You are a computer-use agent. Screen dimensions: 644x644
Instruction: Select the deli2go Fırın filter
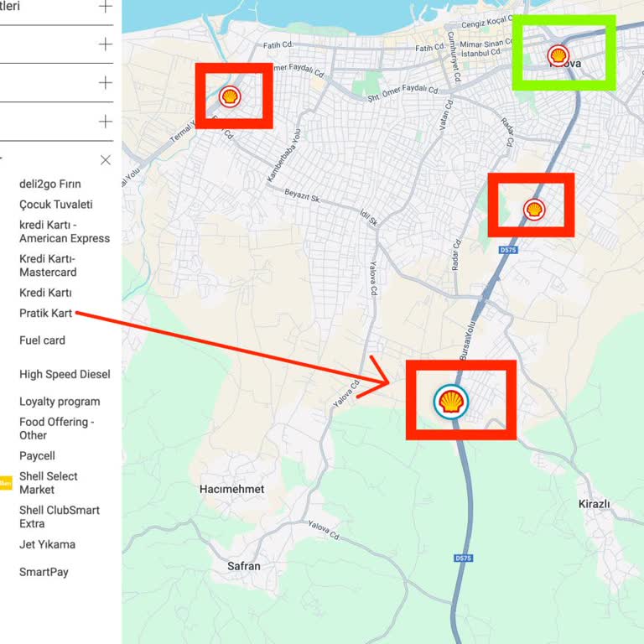point(50,184)
